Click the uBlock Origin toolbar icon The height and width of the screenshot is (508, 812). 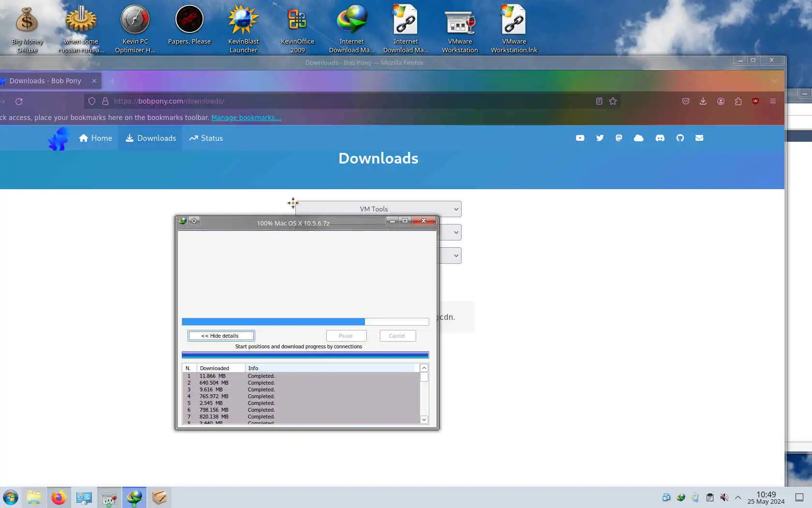(x=755, y=101)
